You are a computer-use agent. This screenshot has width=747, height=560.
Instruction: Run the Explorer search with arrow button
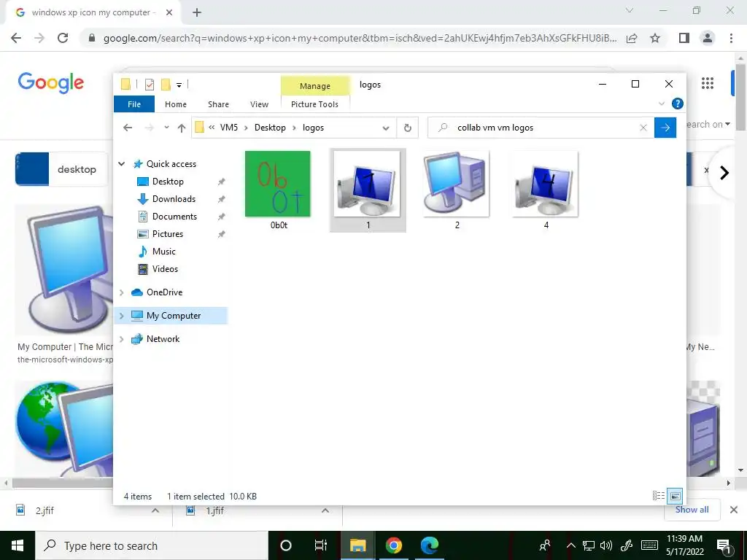665,128
